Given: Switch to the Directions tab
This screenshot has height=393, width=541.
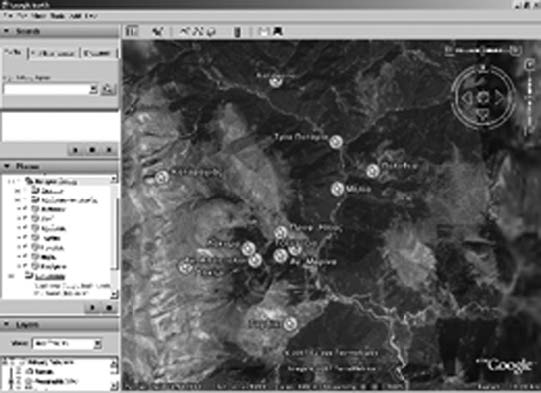Looking at the screenshot, I should point(98,53).
